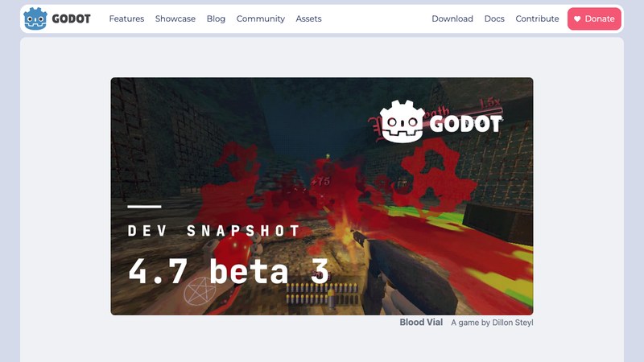Open the Showcase page
644x362 pixels.
[175, 19]
